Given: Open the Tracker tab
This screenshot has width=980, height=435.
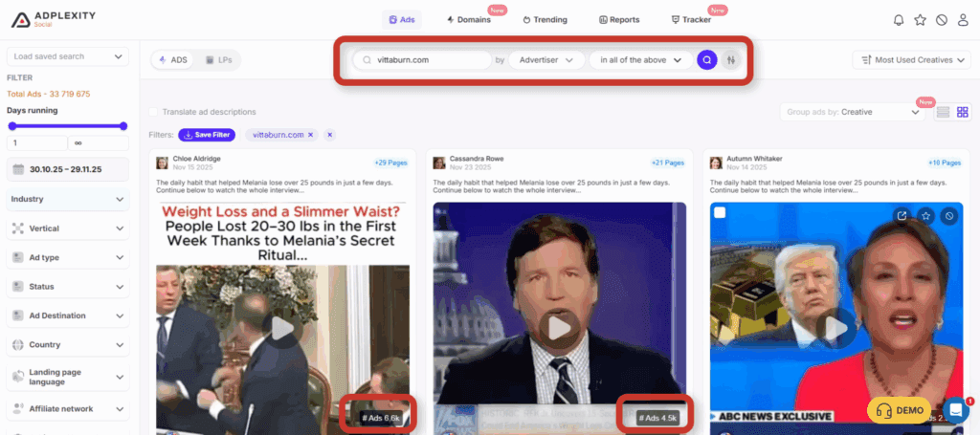Looking at the screenshot, I should point(692,19).
